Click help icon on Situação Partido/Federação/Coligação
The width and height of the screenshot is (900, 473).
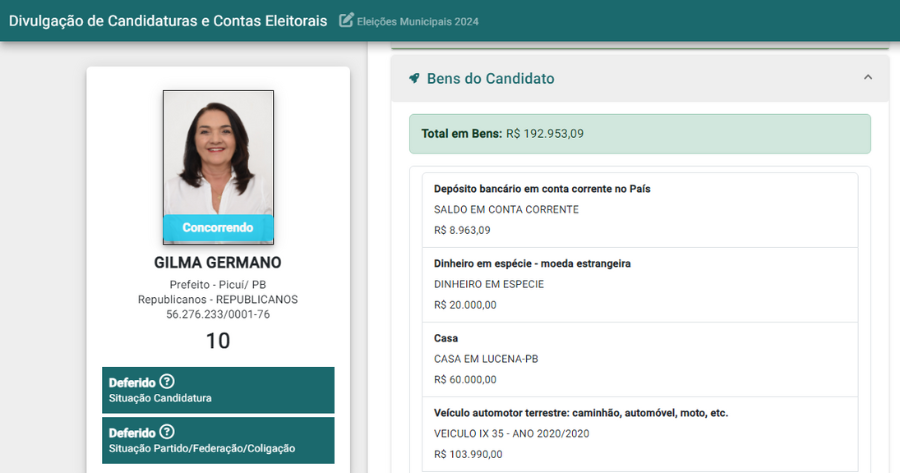click(x=167, y=432)
